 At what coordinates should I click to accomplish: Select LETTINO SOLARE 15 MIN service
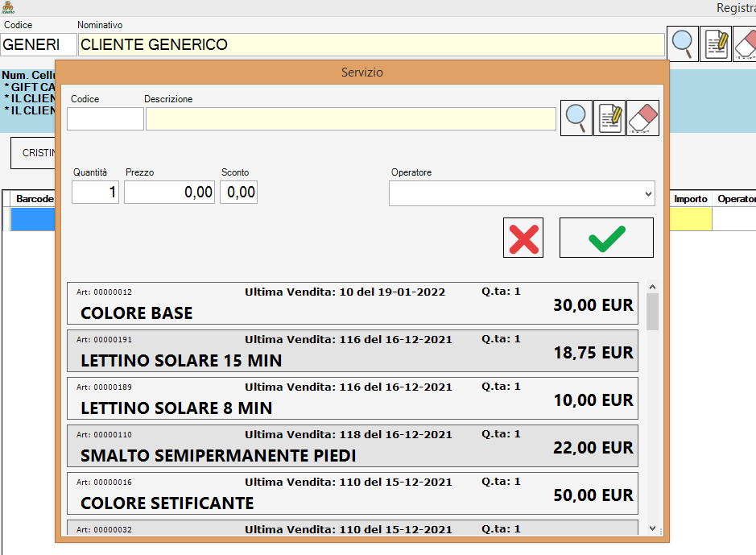coord(352,351)
